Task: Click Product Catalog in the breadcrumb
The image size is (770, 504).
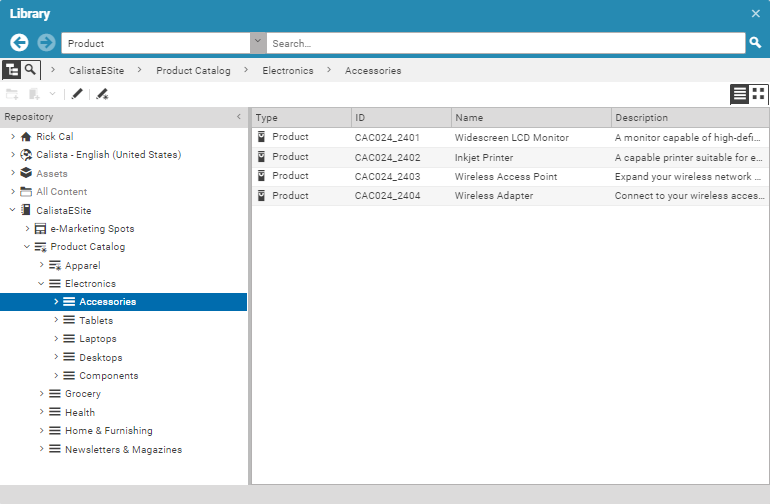Action: click(x=193, y=71)
